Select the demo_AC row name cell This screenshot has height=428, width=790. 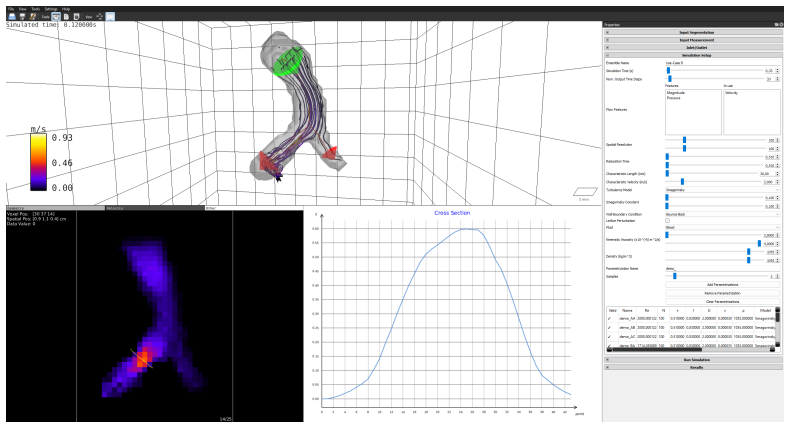pos(627,337)
